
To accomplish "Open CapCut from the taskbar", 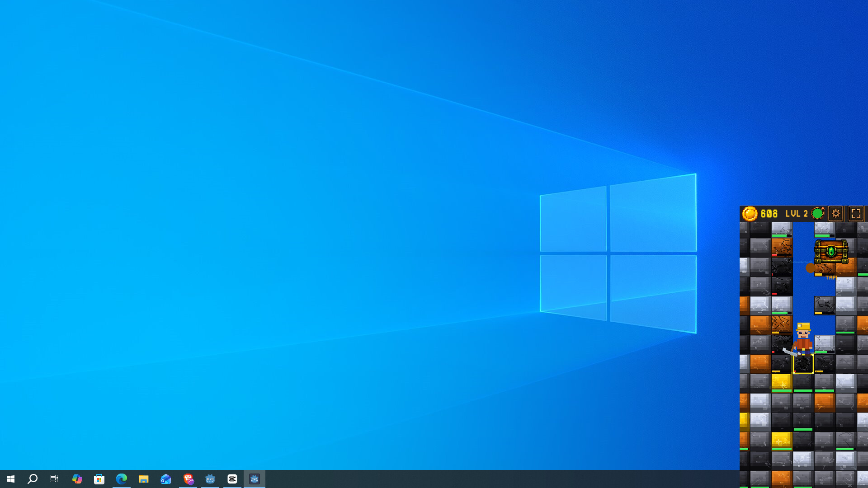I will pos(232,479).
